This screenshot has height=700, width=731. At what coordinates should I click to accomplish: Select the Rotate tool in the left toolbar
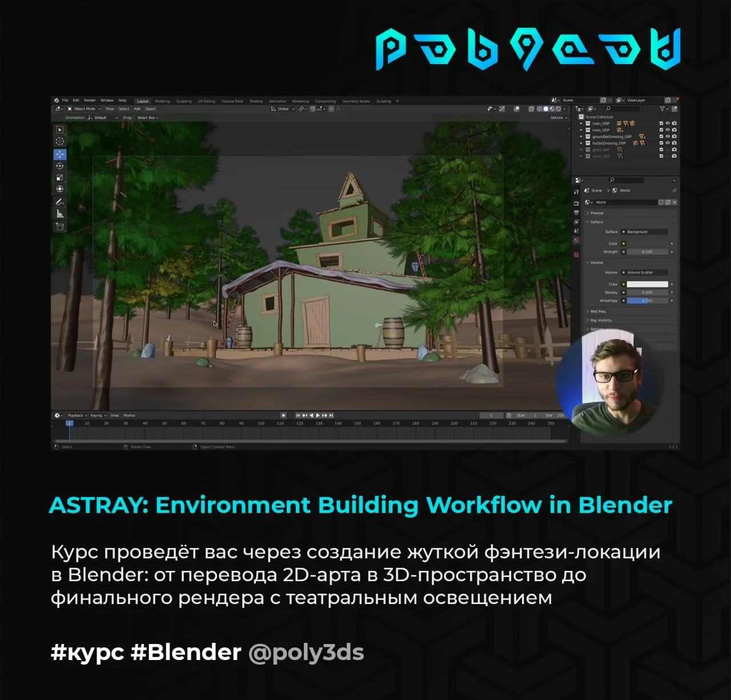tap(60, 166)
